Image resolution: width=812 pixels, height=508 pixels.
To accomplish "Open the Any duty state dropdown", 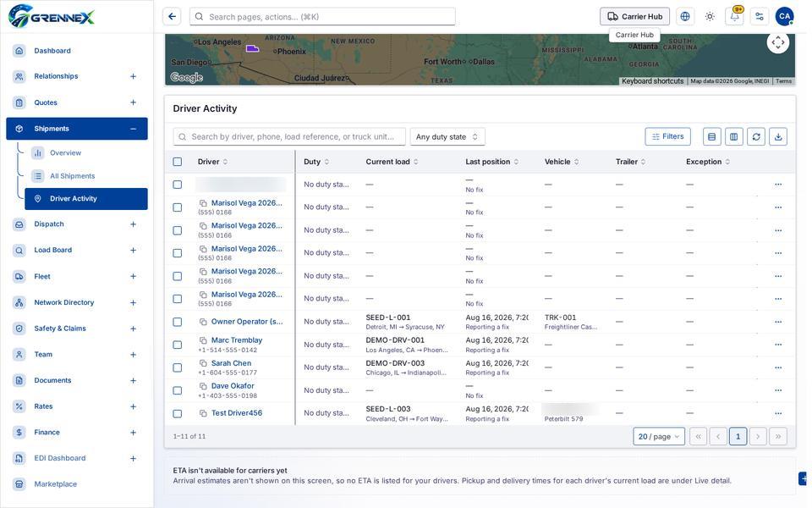I will pyautogui.click(x=447, y=136).
